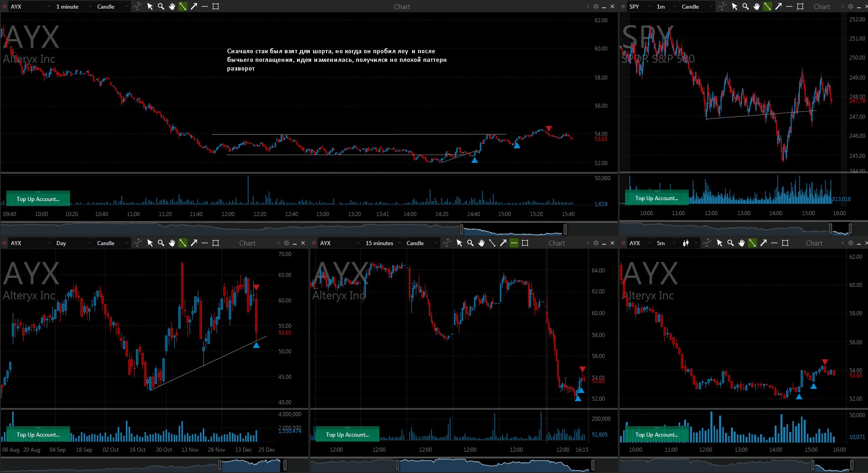Click Chart title of SPY panel
Screen dimensions: 868x473
click(822, 6)
